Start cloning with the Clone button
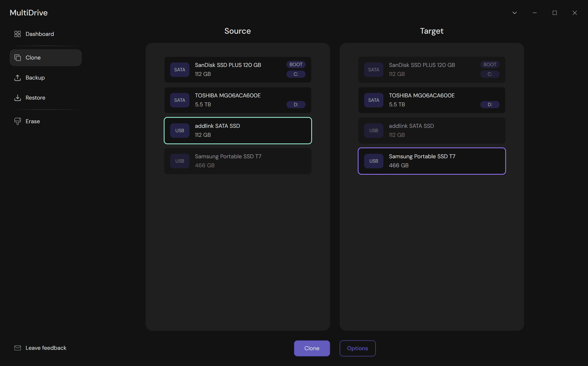Screen dimensions: 588x366 (312, 348)
